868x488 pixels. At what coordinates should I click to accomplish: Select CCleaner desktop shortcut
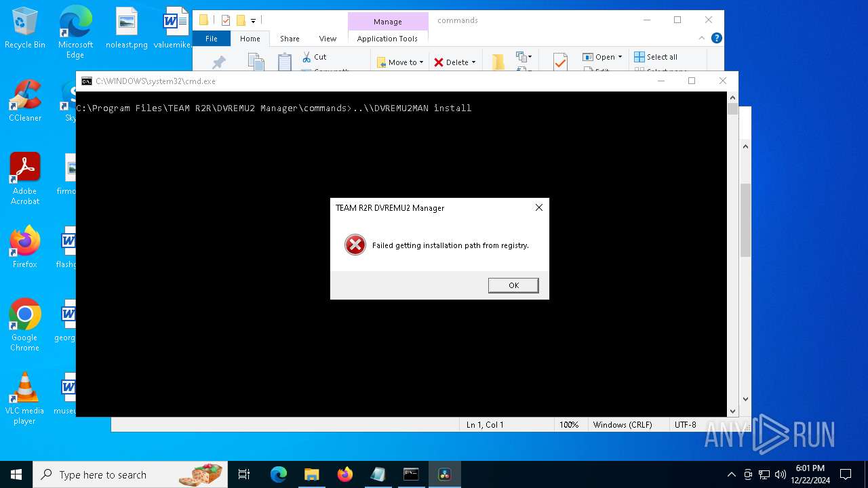tap(25, 102)
